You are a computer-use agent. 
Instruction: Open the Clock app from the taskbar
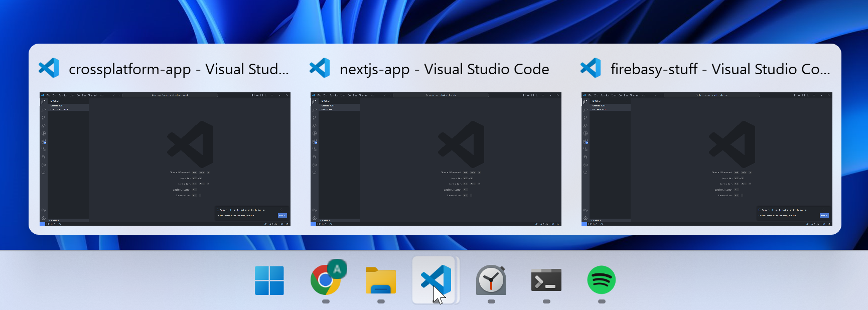click(x=491, y=280)
